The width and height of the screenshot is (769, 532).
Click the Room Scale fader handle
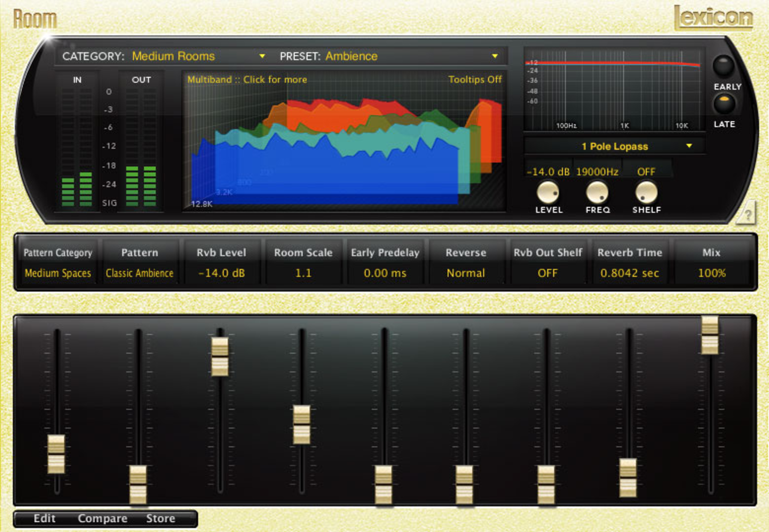click(x=302, y=425)
